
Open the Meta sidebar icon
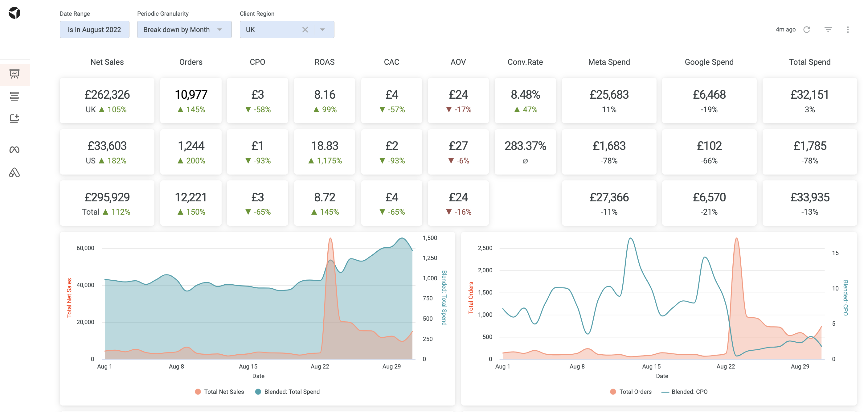pyautogui.click(x=14, y=150)
